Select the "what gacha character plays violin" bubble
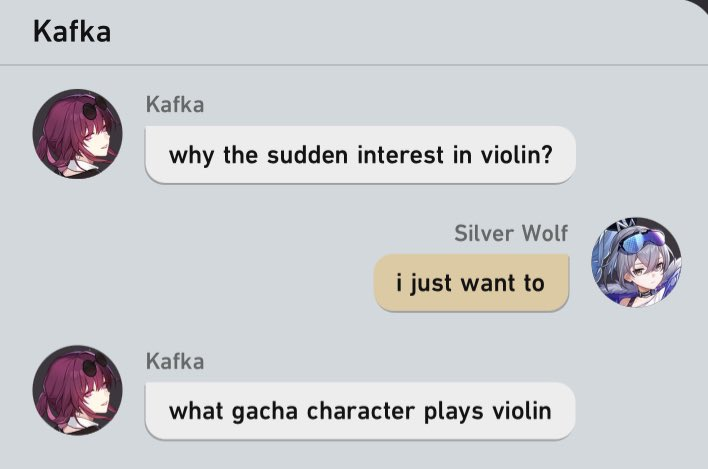 click(x=360, y=411)
